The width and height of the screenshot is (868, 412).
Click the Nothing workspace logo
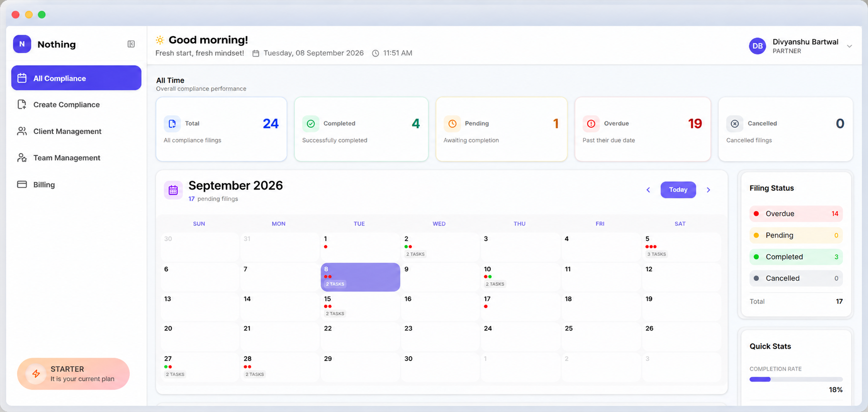coord(22,44)
